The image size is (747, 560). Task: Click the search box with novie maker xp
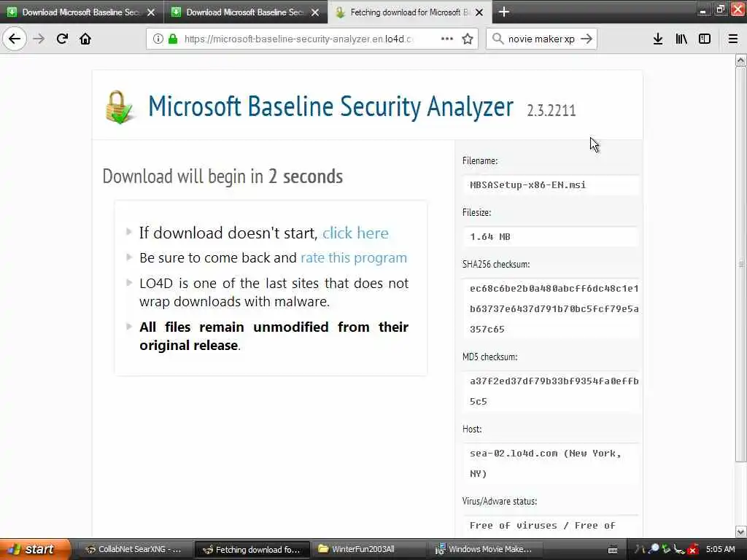tap(541, 39)
